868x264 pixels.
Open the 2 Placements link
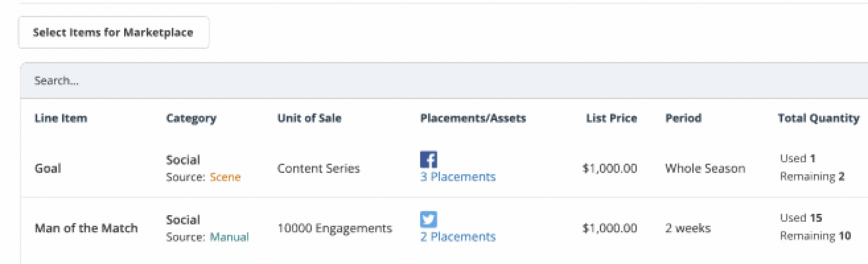coord(458,237)
